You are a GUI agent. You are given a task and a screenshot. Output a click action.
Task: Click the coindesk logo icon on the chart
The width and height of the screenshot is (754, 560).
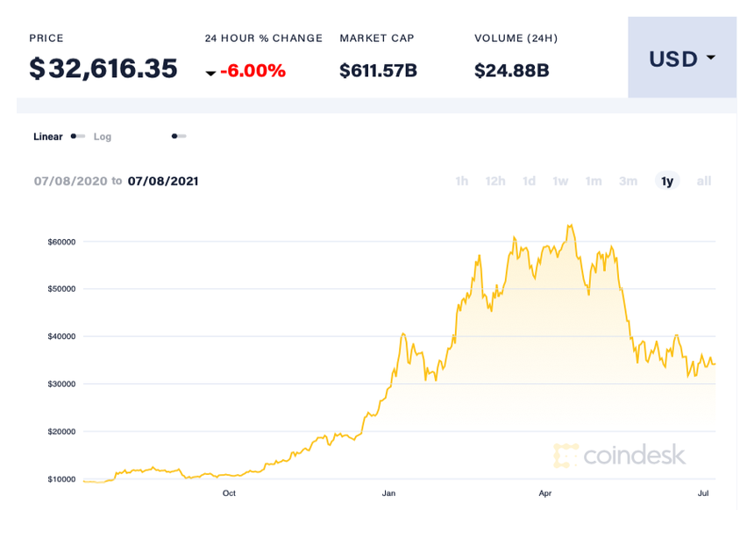click(x=565, y=455)
